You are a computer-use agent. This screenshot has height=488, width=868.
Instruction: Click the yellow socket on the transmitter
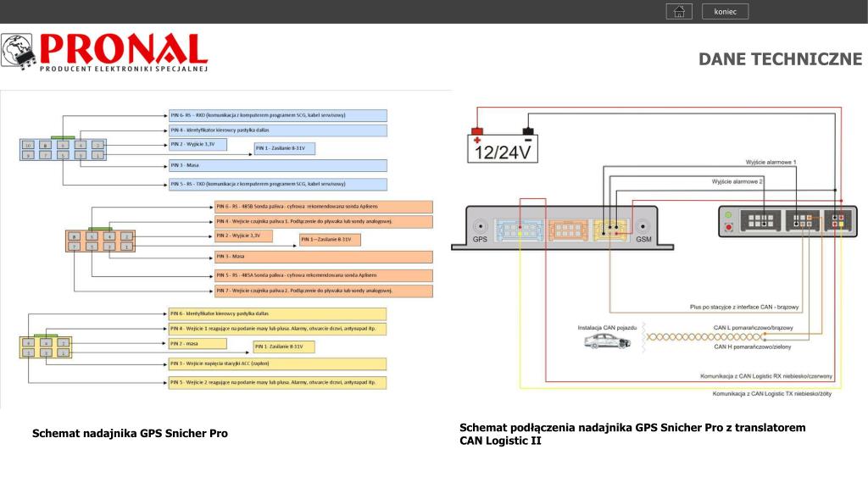610,230
